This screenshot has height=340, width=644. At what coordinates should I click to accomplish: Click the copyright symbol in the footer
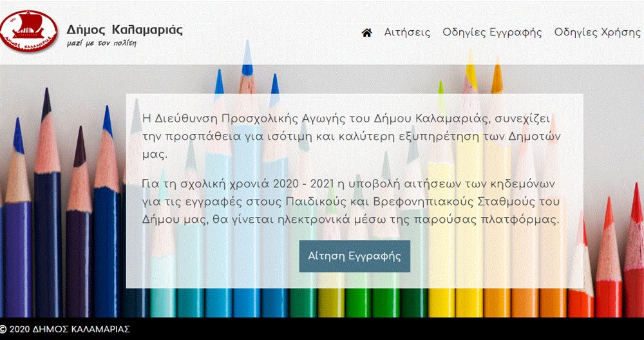pos(4,329)
